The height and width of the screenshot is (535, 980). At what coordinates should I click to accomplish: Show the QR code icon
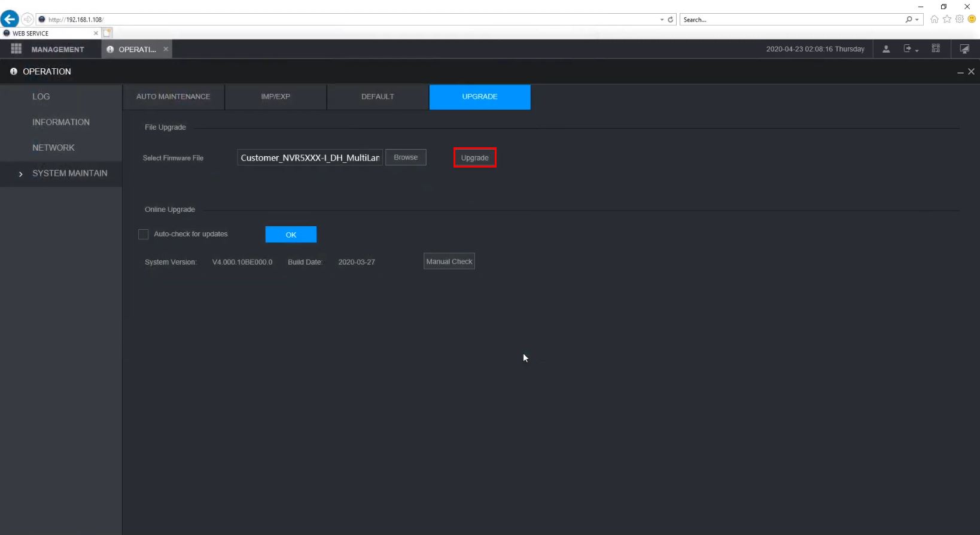[x=936, y=48]
